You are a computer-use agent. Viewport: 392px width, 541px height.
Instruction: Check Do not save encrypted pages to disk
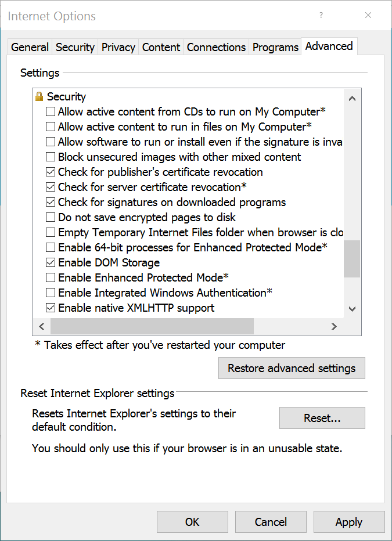pyautogui.click(x=51, y=217)
